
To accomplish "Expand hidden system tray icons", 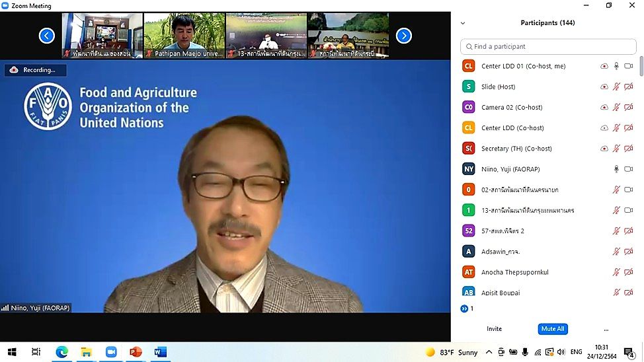I will tap(489, 352).
